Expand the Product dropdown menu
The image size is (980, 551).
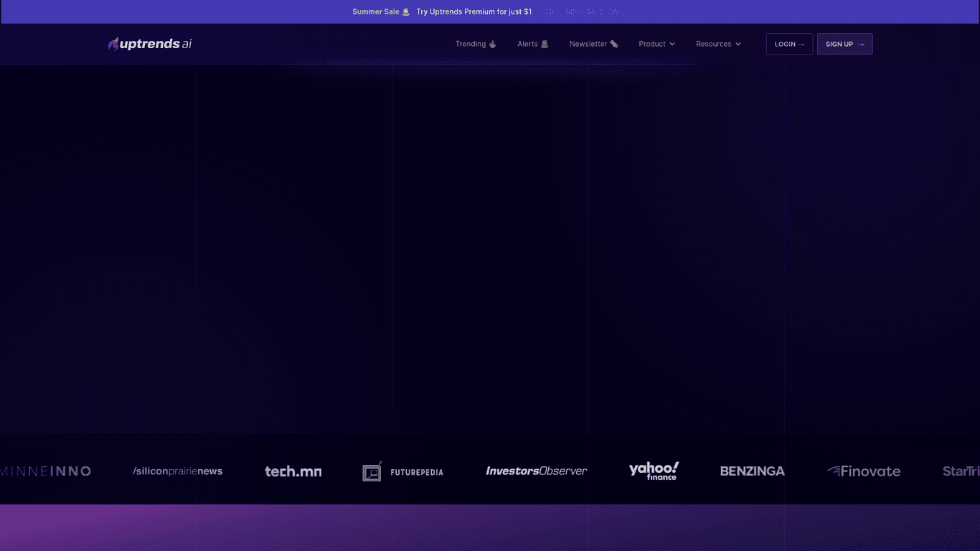point(656,44)
